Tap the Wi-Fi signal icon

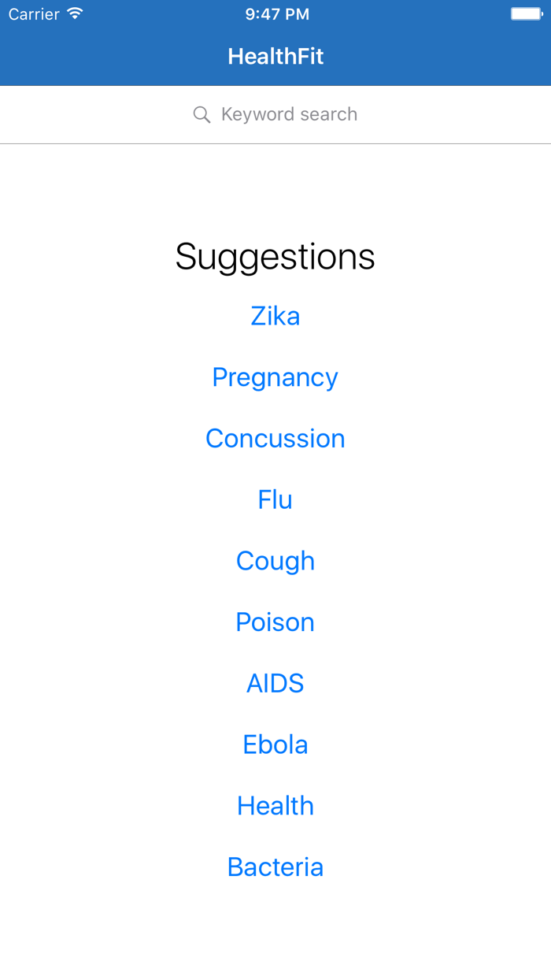pyautogui.click(x=75, y=14)
